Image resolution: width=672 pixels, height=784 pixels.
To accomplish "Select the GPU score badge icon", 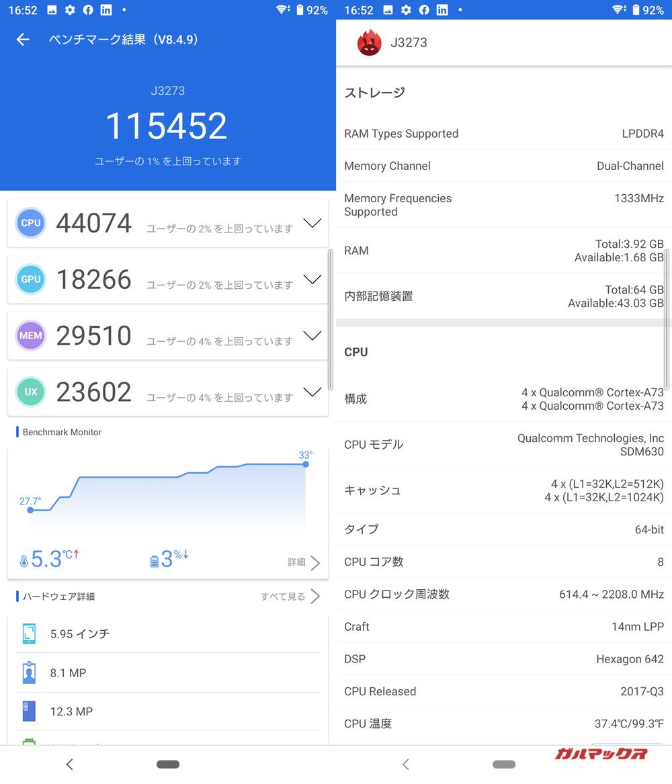I will coord(30,279).
